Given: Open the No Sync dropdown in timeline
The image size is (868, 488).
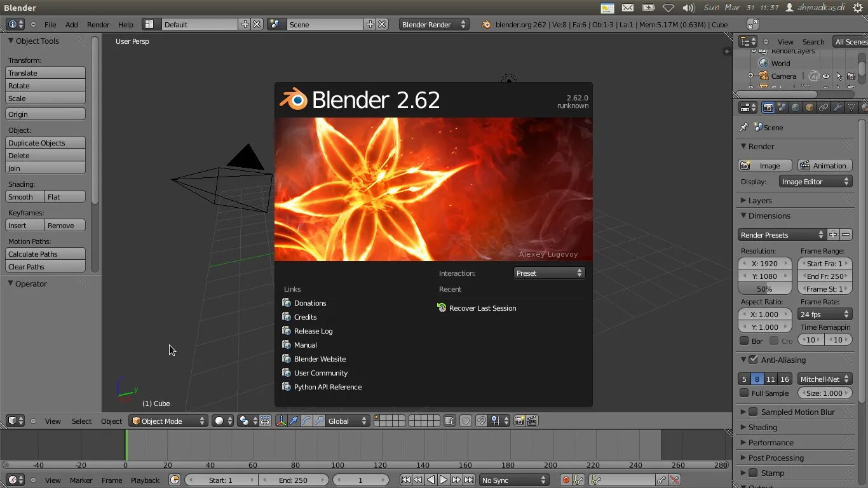Looking at the screenshot, I should click(x=514, y=480).
